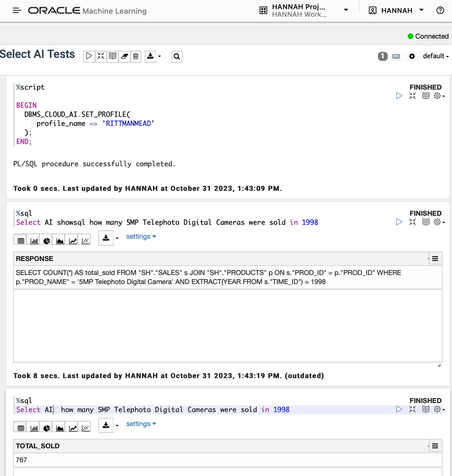Open notebook settings via gear icon
Screen dimensions: 452x476
412,56
